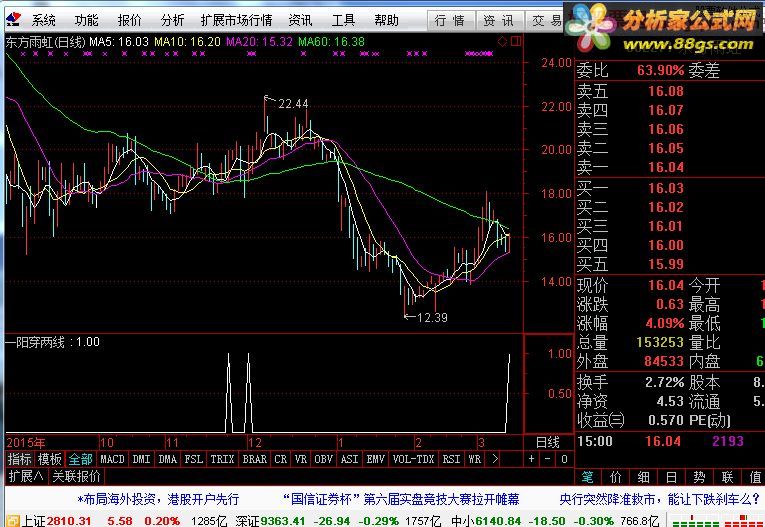
Task: Select the 模板 tab
Action: pyautogui.click(x=50, y=459)
